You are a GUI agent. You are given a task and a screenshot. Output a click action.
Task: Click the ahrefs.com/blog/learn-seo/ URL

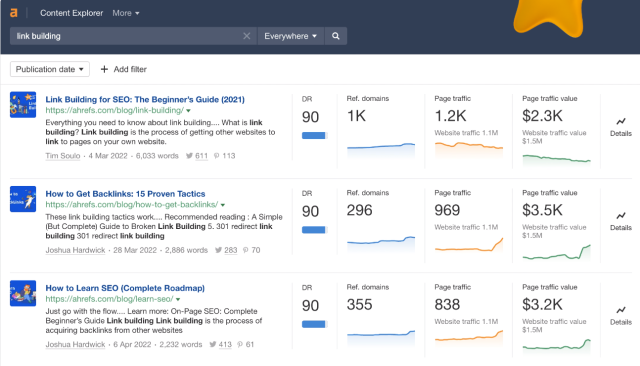click(109, 299)
